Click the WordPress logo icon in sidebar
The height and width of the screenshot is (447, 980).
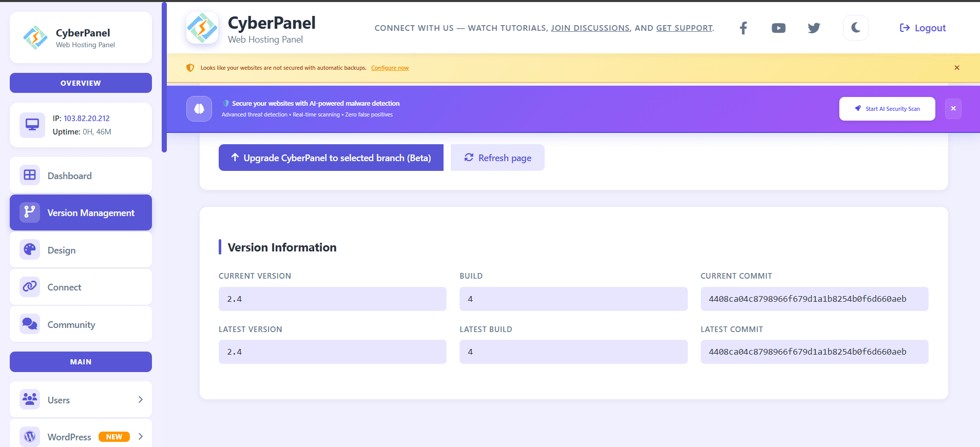[x=30, y=436]
